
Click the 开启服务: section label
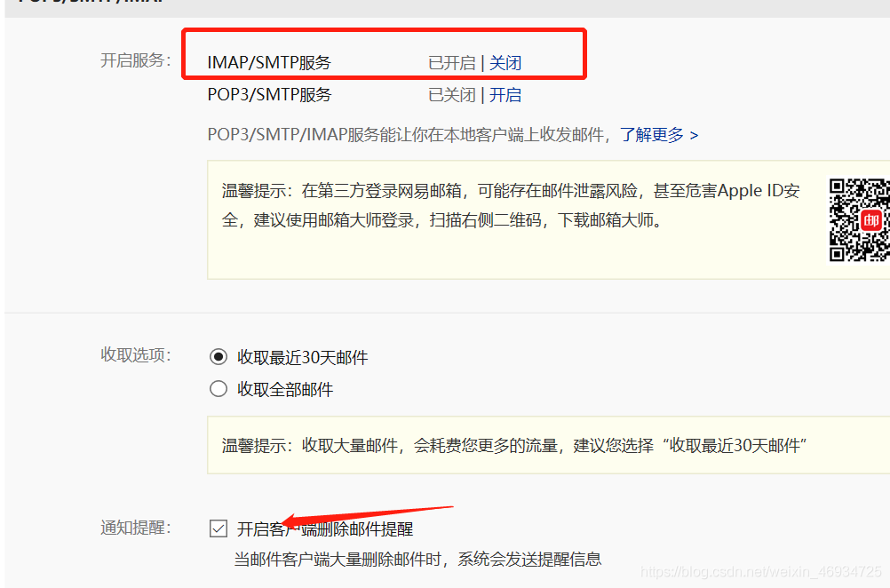(136, 60)
